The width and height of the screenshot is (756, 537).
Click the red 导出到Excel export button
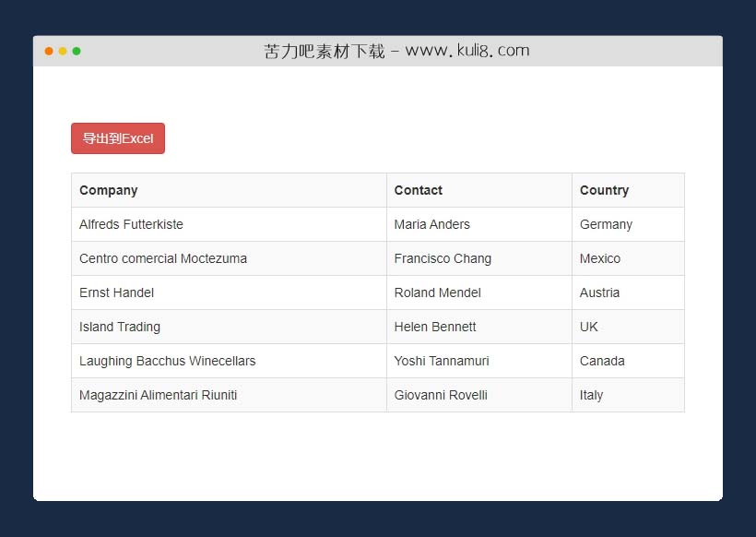pyautogui.click(x=117, y=137)
